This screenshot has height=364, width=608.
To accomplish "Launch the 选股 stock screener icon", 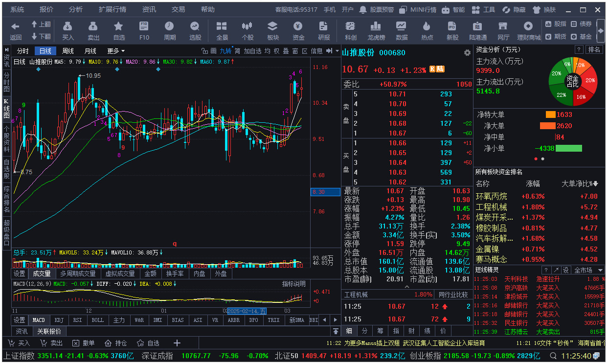I will coord(195,29).
